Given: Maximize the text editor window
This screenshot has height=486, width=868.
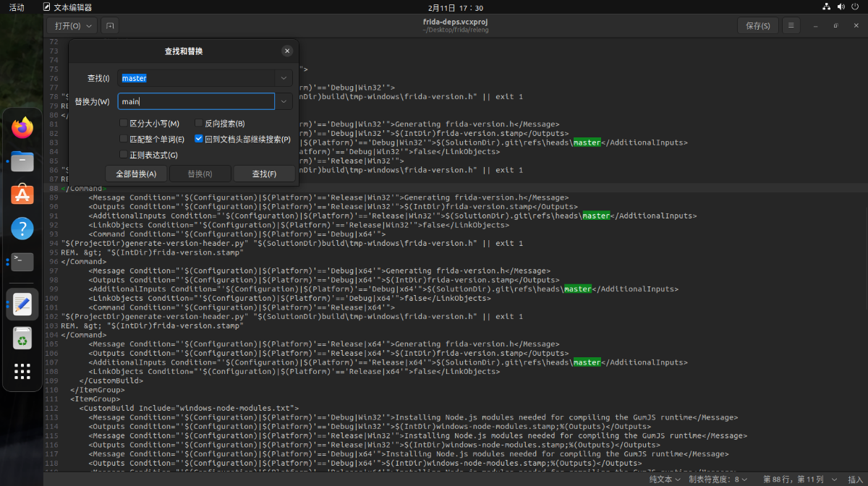Looking at the screenshot, I should [x=835, y=26].
